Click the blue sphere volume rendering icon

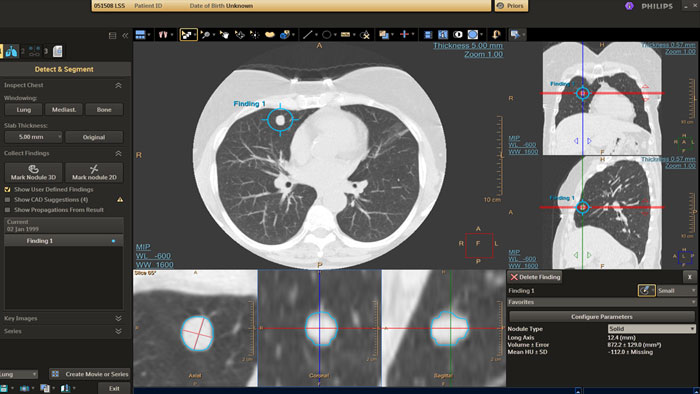coord(473,34)
